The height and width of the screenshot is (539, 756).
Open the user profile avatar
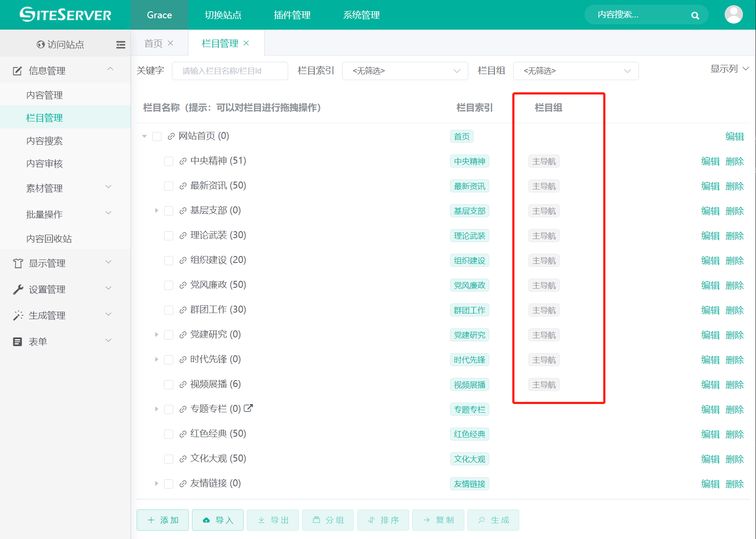point(734,13)
